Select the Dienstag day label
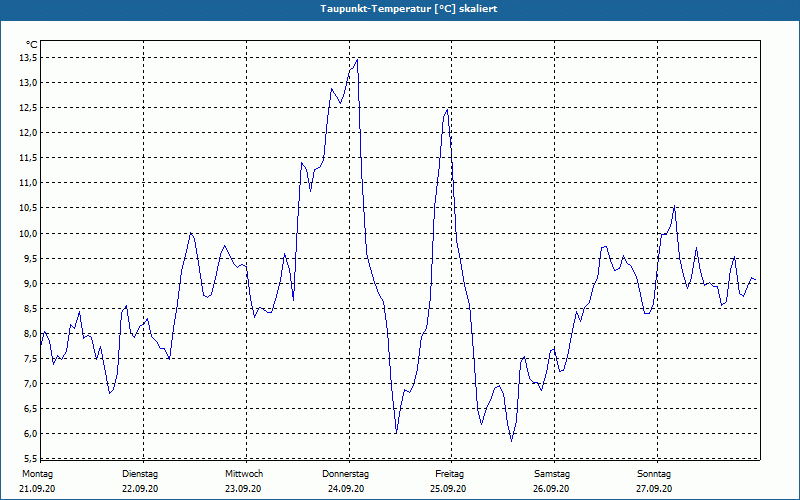 point(140,474)
